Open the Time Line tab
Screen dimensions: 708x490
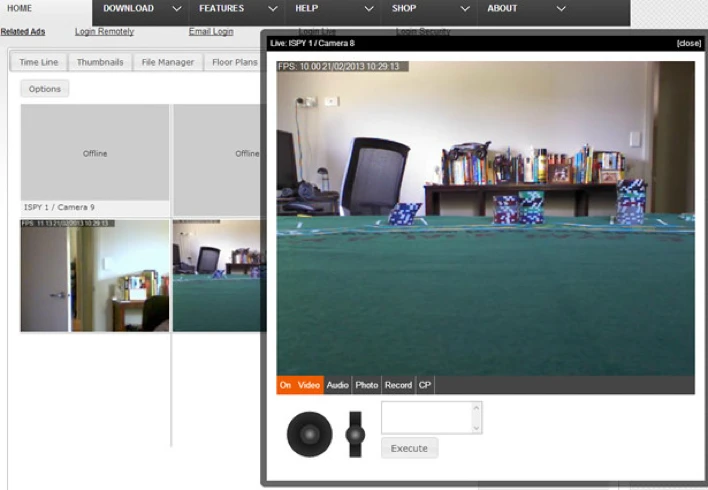tap(39, 62)
